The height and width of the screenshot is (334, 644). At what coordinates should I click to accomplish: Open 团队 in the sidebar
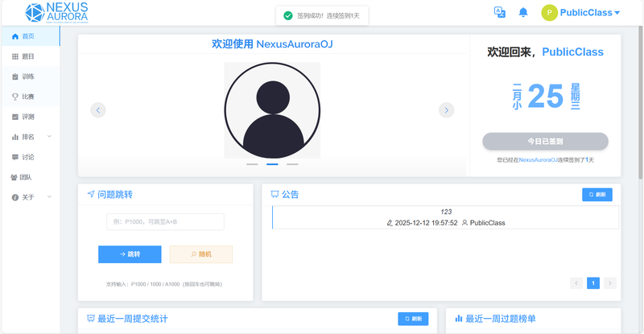pos(31,177)
